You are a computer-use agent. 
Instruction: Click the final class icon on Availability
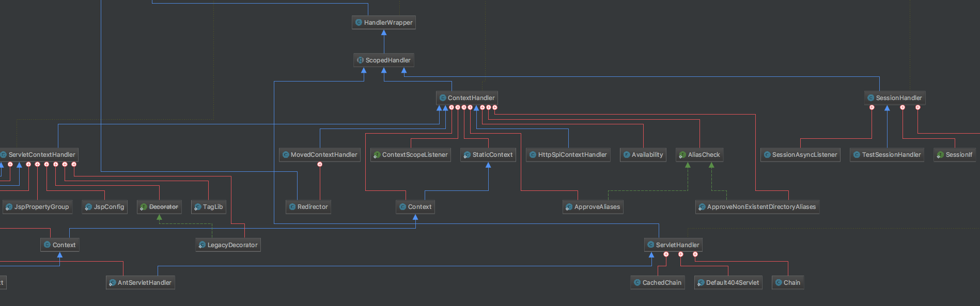(626, 155)
